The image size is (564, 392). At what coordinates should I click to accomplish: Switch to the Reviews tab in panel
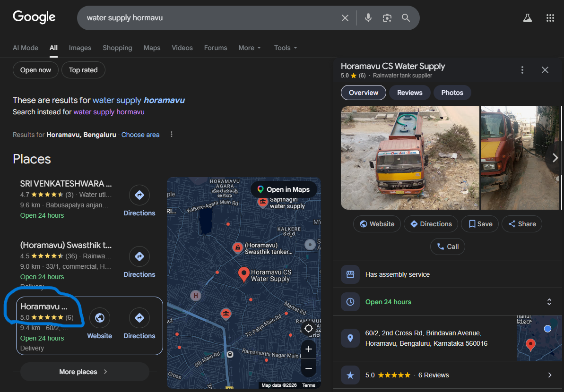coord(409,93)
